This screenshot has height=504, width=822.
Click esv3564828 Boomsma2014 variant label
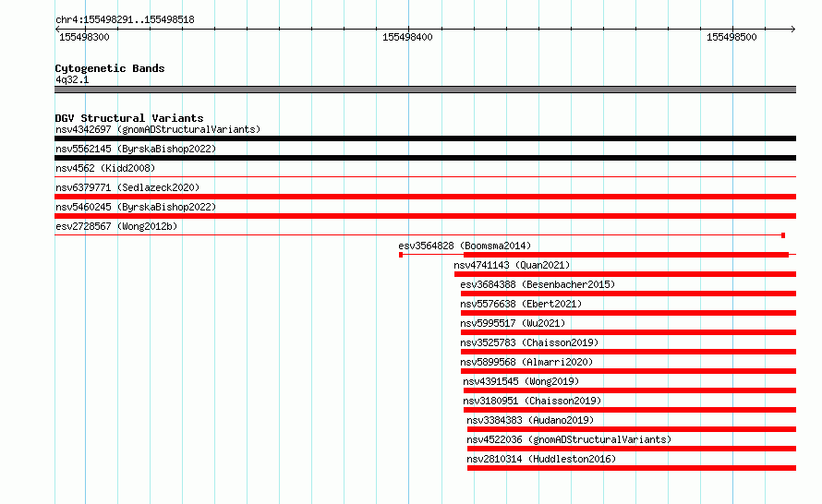(465, 246)
